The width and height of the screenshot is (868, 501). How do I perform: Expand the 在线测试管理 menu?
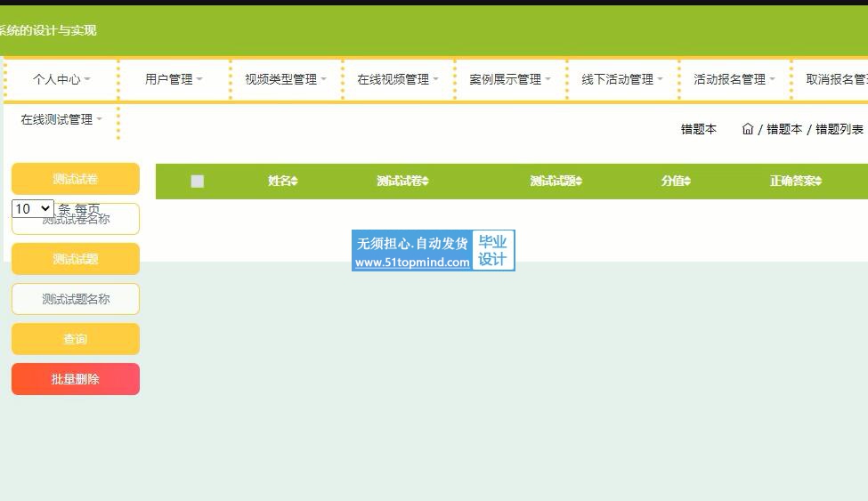(61, 119)
